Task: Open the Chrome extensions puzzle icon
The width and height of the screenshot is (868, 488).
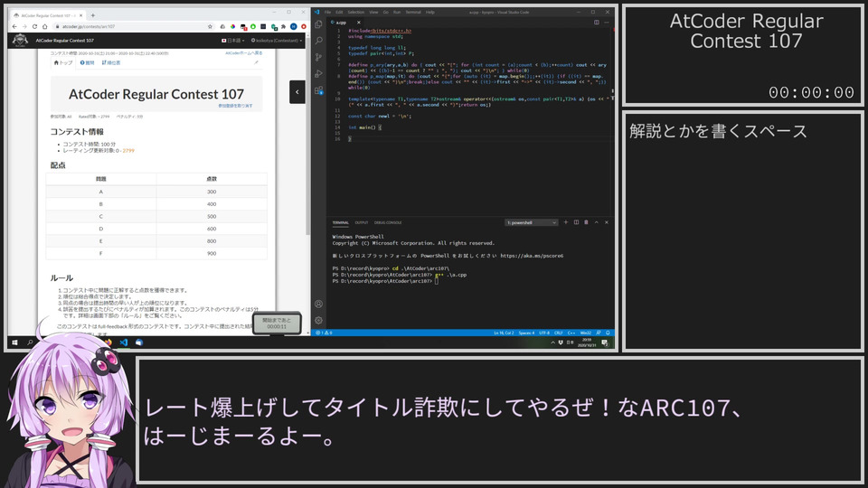Action: 283,26
